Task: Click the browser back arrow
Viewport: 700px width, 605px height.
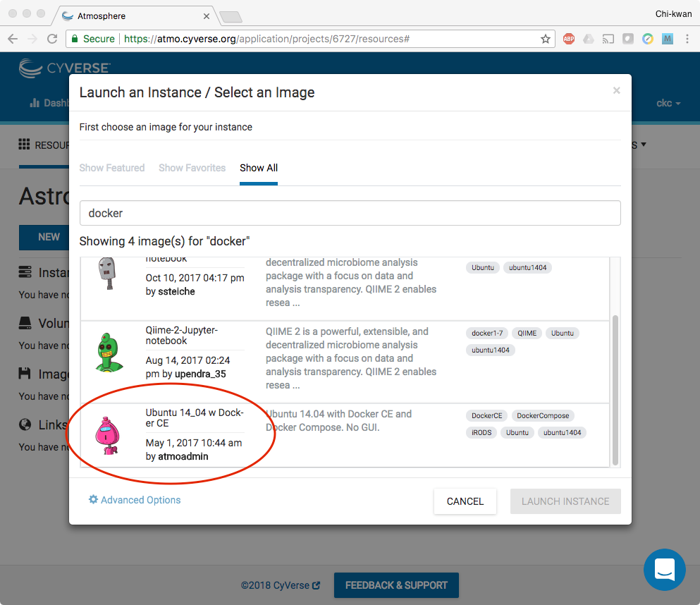Action: pos(13,39)
